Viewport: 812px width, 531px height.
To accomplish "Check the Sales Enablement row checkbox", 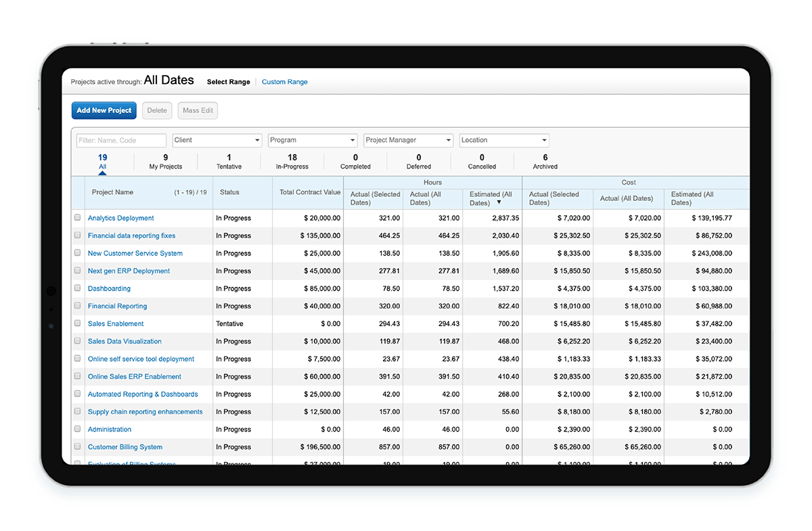I will [78, 323].
